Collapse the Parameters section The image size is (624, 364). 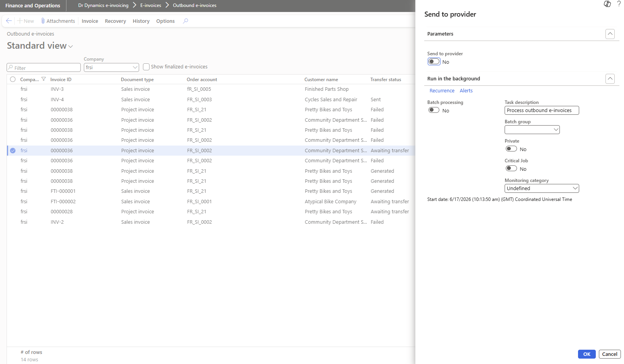click(610, 34)
